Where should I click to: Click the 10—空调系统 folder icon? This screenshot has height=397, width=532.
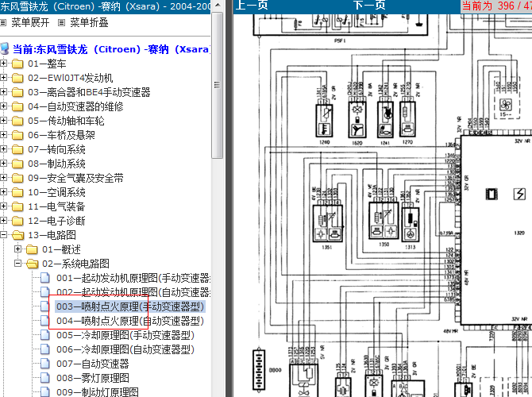click(x=17, y=192)
